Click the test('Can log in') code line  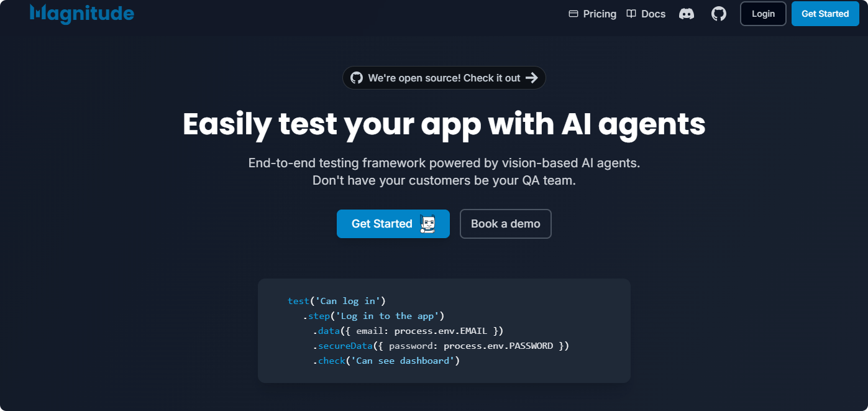pyautogui.click(x=337, y=301)
